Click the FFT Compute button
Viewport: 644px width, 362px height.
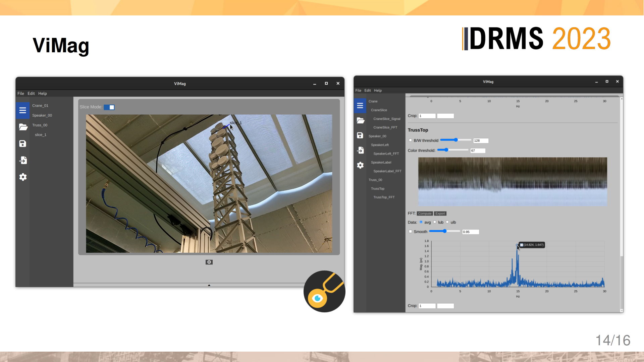[x=424, y=214]
